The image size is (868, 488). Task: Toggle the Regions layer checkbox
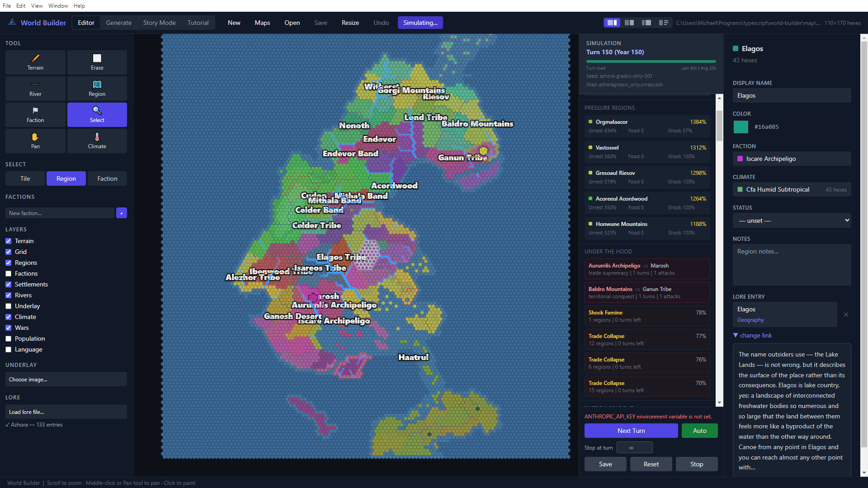pos(8,263)
